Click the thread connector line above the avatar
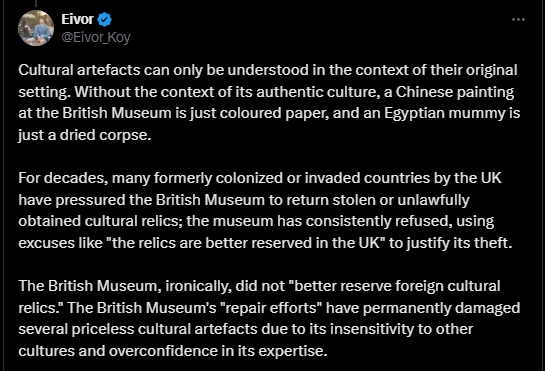 (36, 3)
